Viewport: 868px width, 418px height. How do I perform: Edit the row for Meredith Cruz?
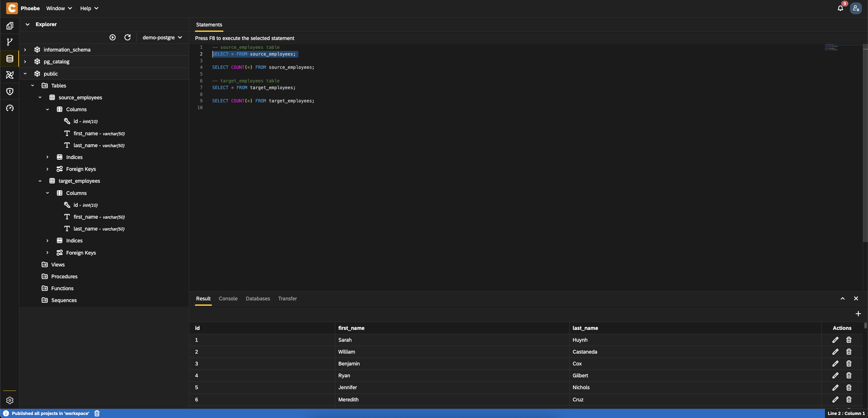click(835, 399)
